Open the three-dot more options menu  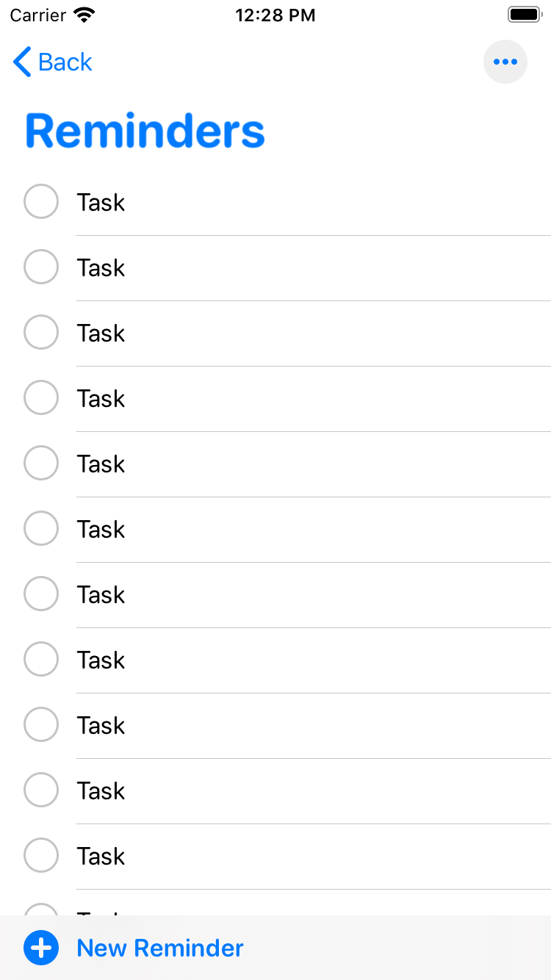point(505,62)
